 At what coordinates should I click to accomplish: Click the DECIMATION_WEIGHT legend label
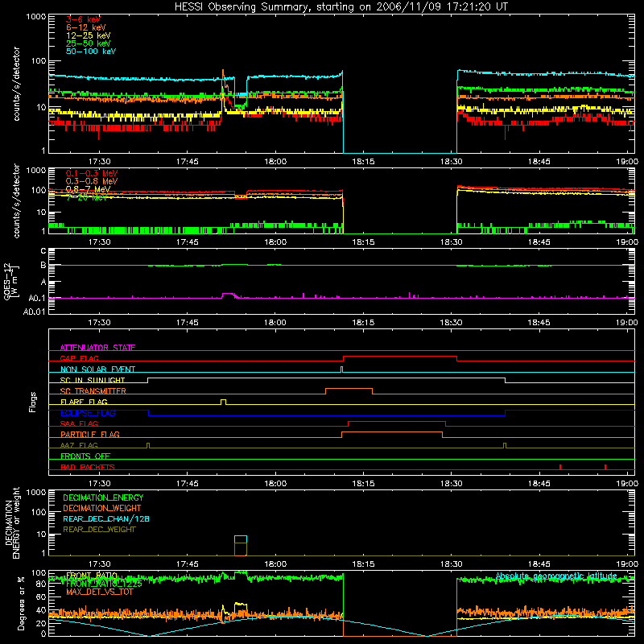[x=102, y=509]
